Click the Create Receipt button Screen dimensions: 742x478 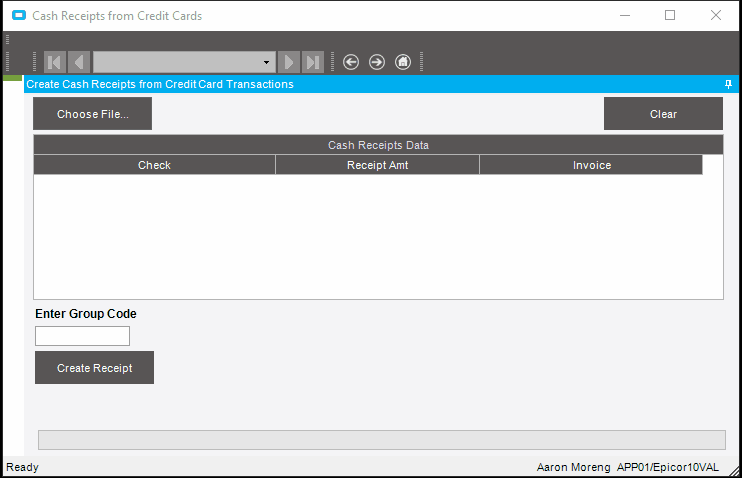click(x=95, y=368)
